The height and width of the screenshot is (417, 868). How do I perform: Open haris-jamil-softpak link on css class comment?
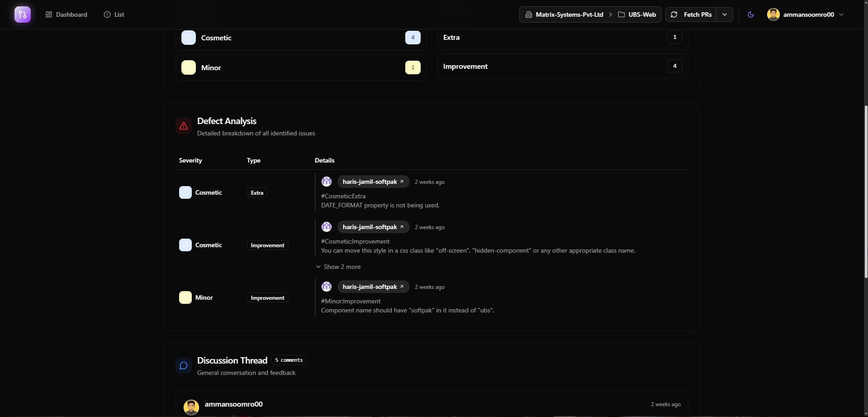(x=373, y=227)
